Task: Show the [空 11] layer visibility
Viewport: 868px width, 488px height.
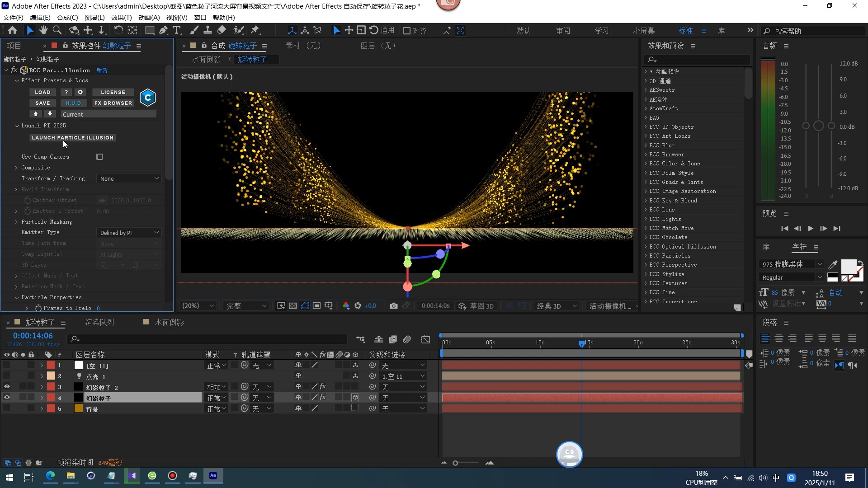Action: [7, 365]
